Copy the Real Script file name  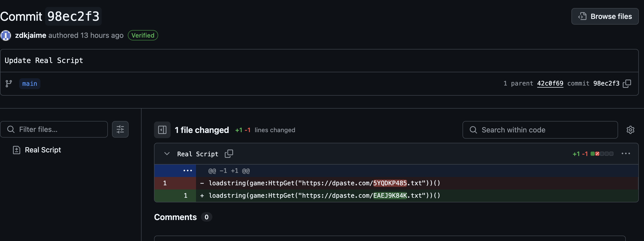(x=229, y=153)
